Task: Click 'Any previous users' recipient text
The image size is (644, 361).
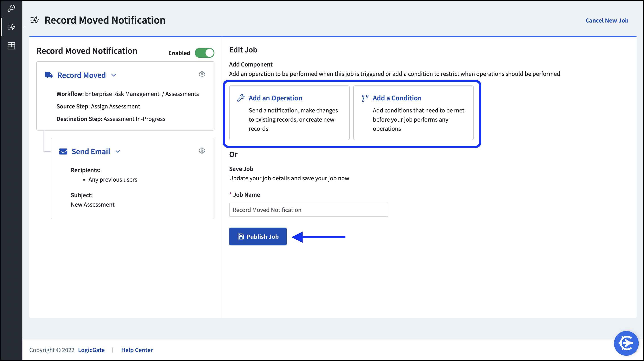Action: coord(113,180)
